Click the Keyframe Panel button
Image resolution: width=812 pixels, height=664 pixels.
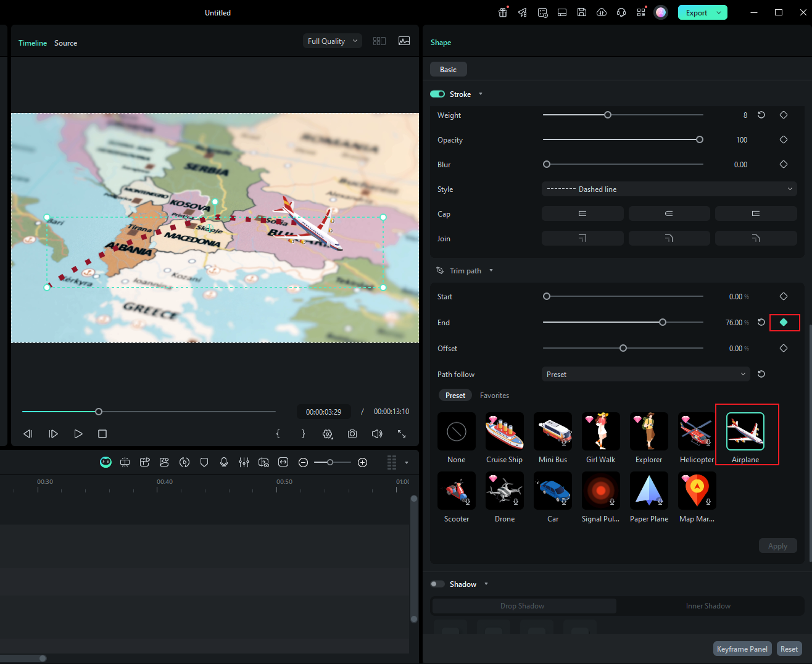click(742, 649)
